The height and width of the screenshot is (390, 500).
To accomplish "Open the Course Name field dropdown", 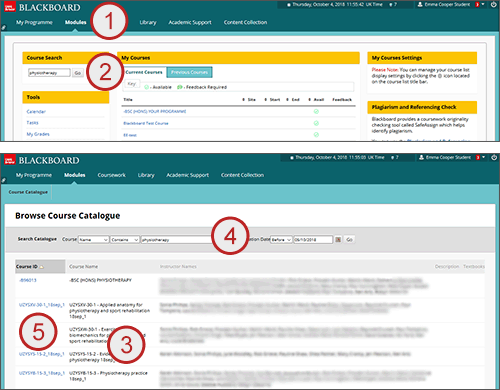I will coord(93,240).
